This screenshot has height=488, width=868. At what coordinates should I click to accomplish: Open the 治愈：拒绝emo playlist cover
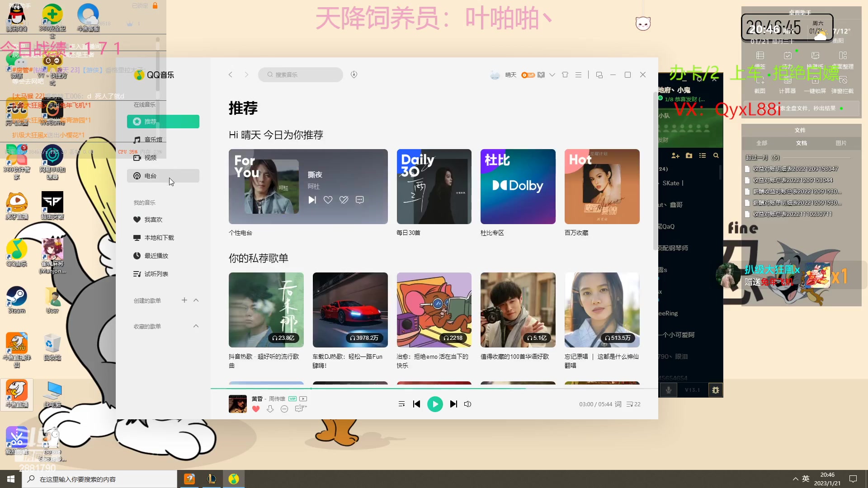click(x=434, y=310)
